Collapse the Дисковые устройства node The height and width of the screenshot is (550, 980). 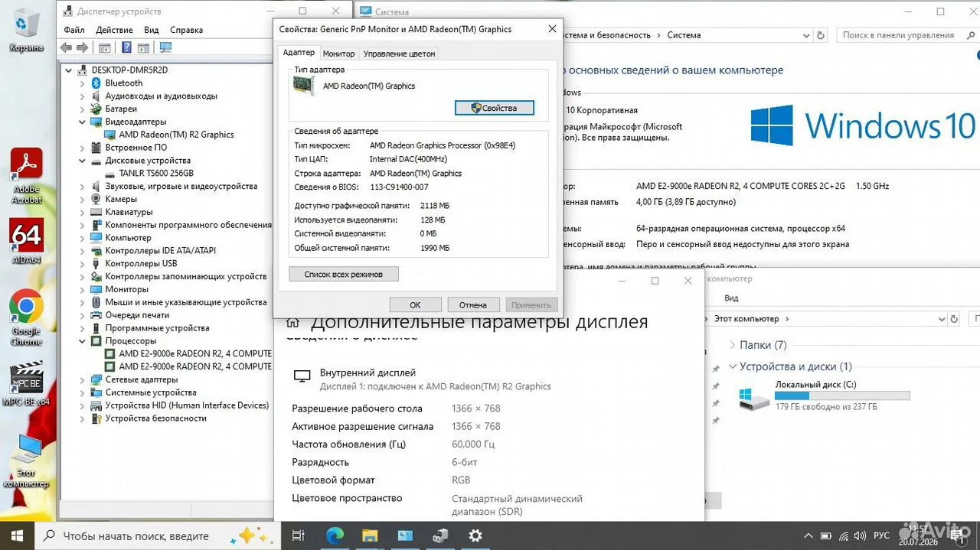click(x=83, y=161)
